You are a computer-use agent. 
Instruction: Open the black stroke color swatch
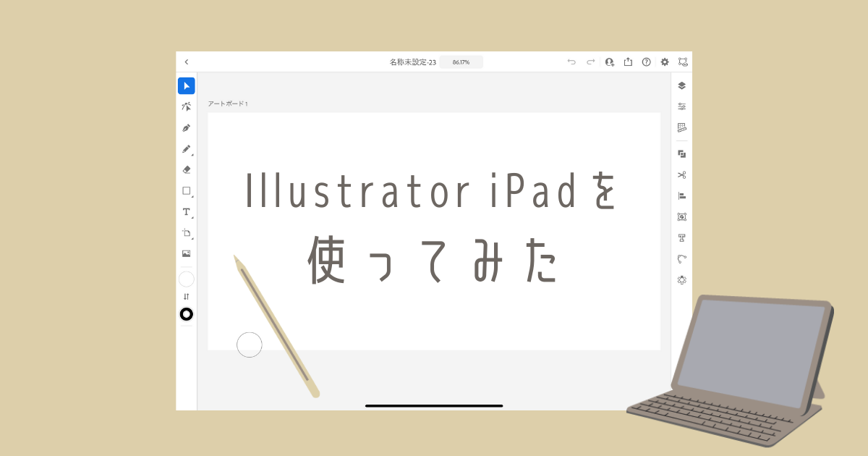(x=187, y=314)
